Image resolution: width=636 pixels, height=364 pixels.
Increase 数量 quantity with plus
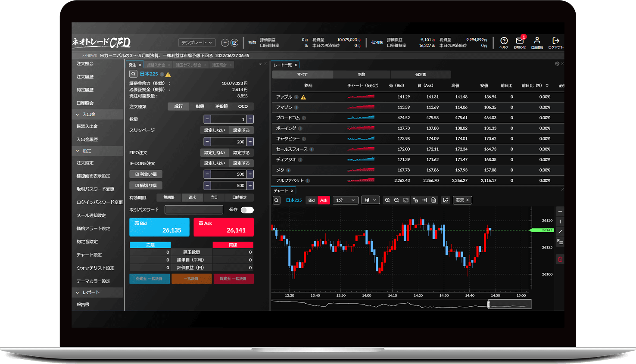click(x=250, y=119)
